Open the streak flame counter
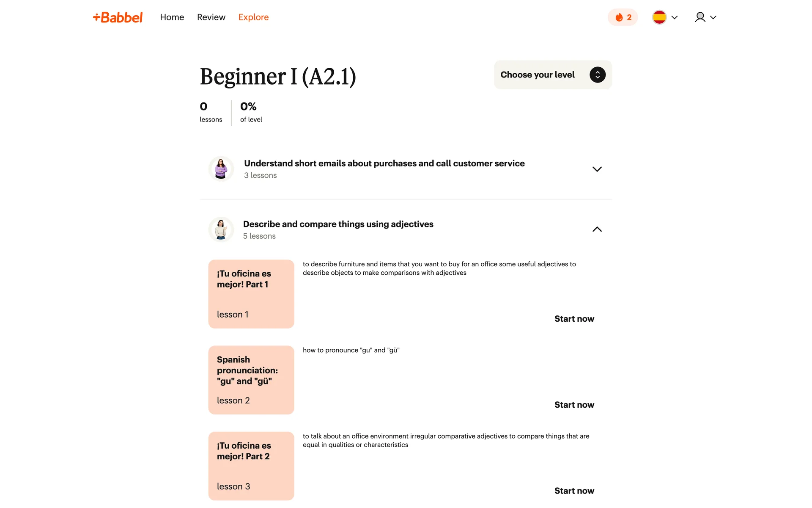 [x=623, y=17]
